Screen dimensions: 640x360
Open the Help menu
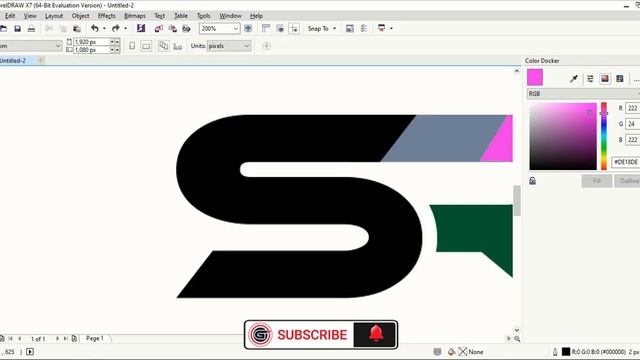coord(256,16)
